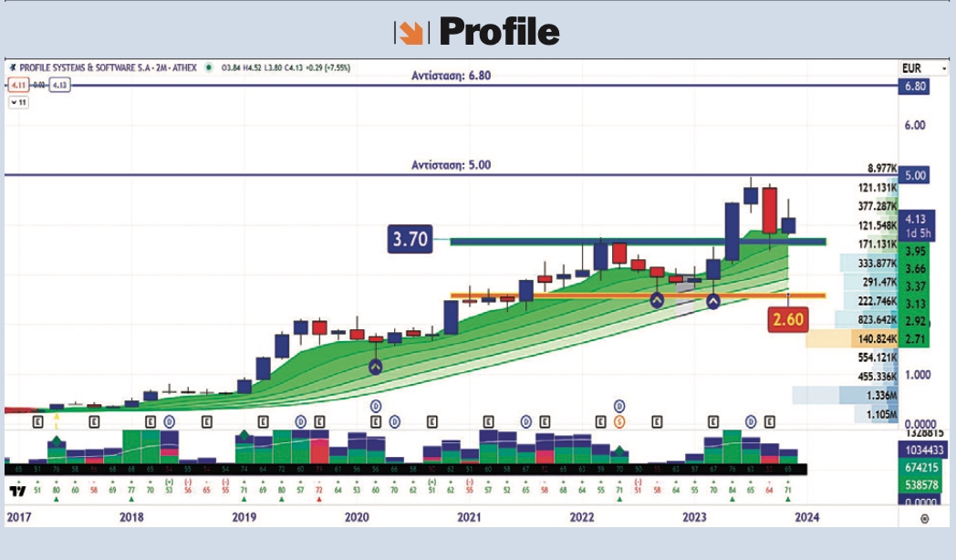The image size is (956, 560).
Task: Click the 2022 label on time axis
Action: [582, 517]
